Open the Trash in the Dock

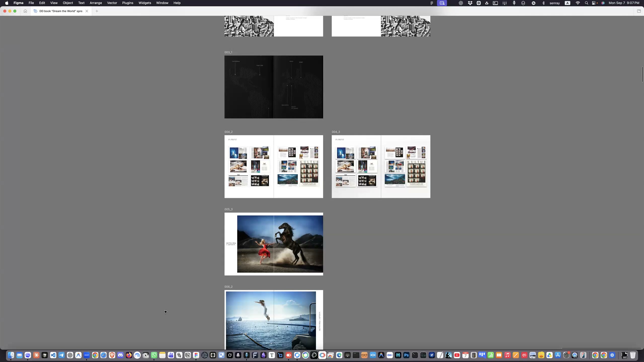pyautogui.click(x=633, y=355)
